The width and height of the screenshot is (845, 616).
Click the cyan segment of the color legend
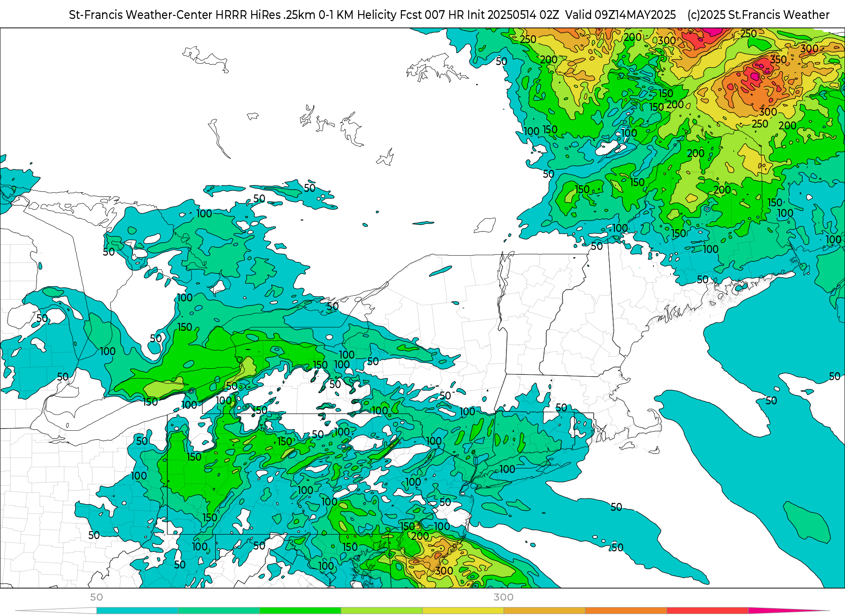[x=137, y=611]
